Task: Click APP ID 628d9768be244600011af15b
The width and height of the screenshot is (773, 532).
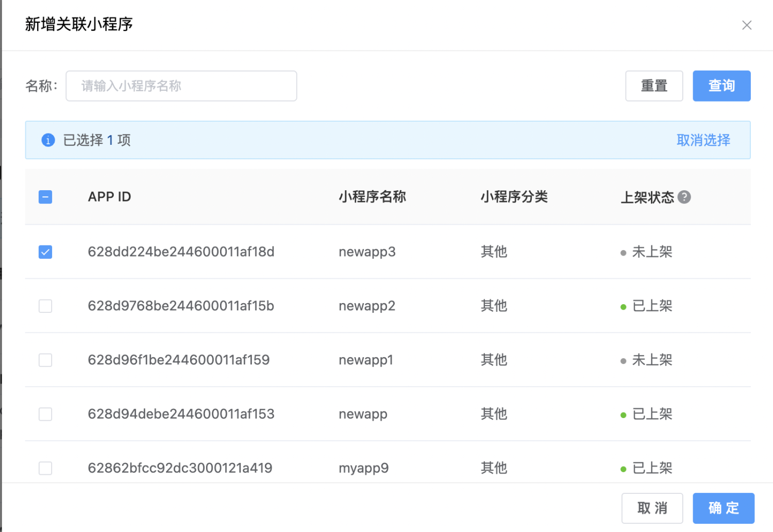Action: [181, 306]
